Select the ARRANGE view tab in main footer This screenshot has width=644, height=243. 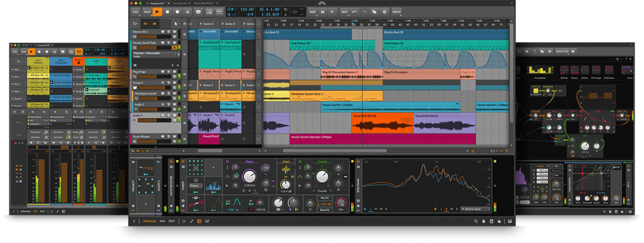tap(149, 221)
